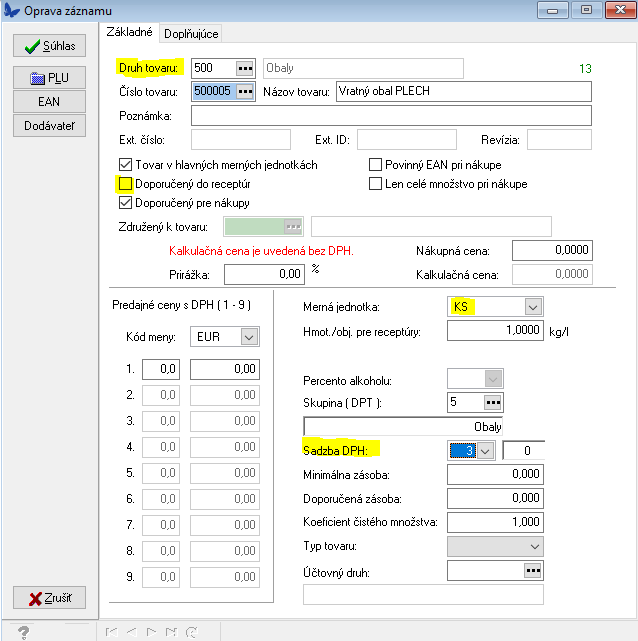The height and width of the screenshot is (641, 638).
Task: Select the Základné tab
Action: [128, 32]
